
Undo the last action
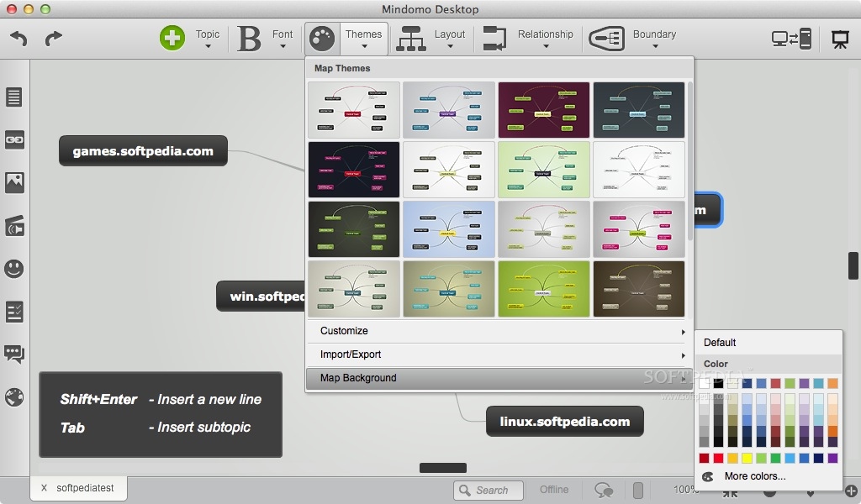tap(18, 38)
